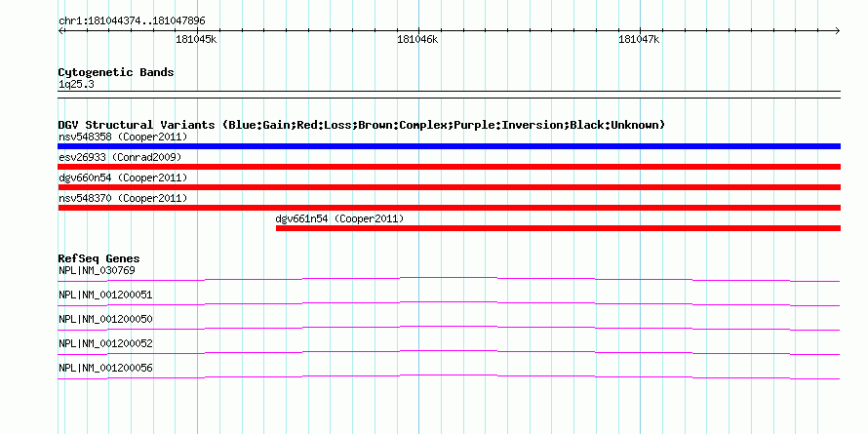The height and width of the screenshot is (434, 868).
Task: Select the NPL|NM_001200056 magenta transcript line
Action: coord(449,377)
